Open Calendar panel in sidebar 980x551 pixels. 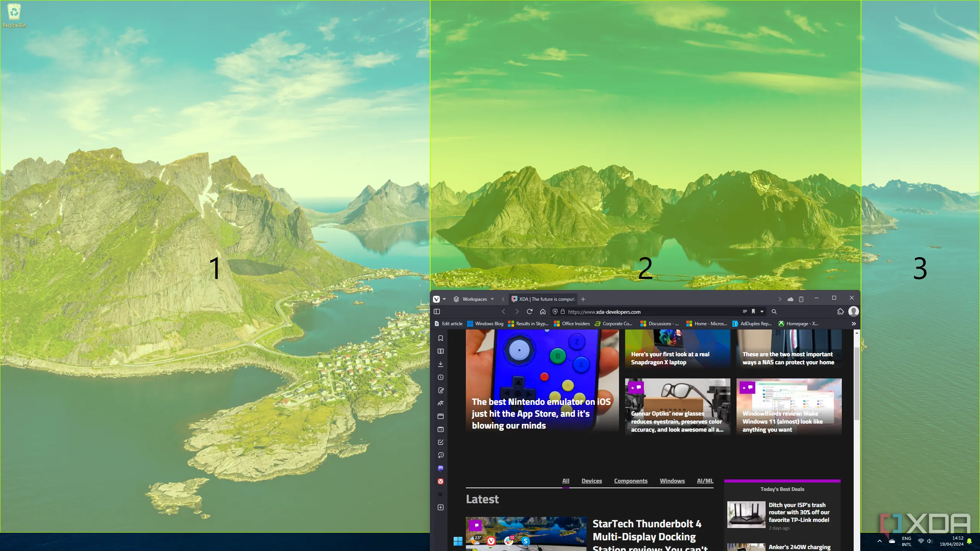[x=441, y=429]
